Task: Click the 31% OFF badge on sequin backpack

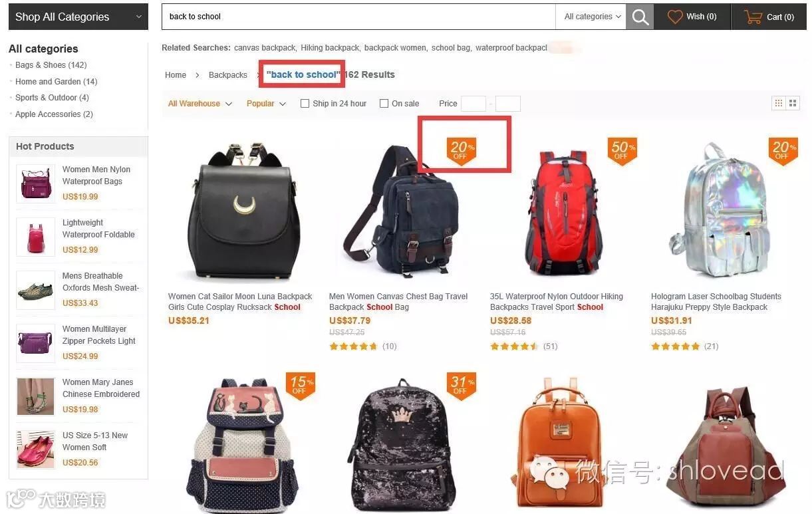Action: point(462,386)
